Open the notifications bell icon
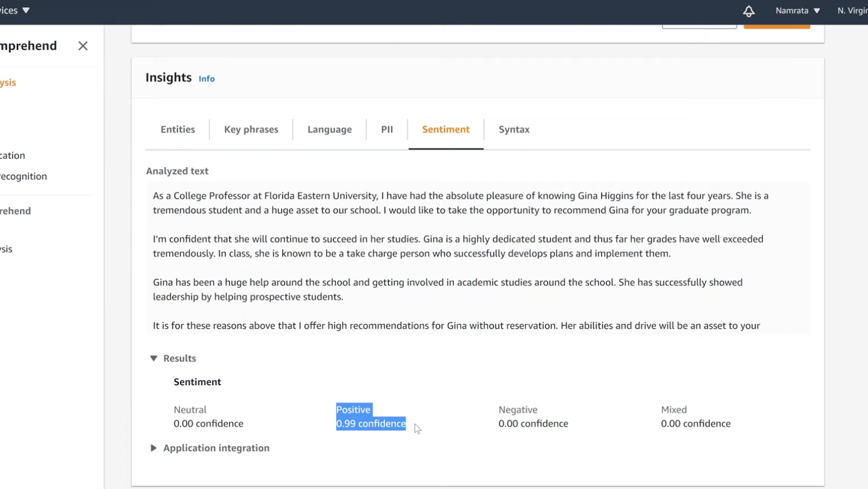This screenshot has height=489, width=868. 749,11
